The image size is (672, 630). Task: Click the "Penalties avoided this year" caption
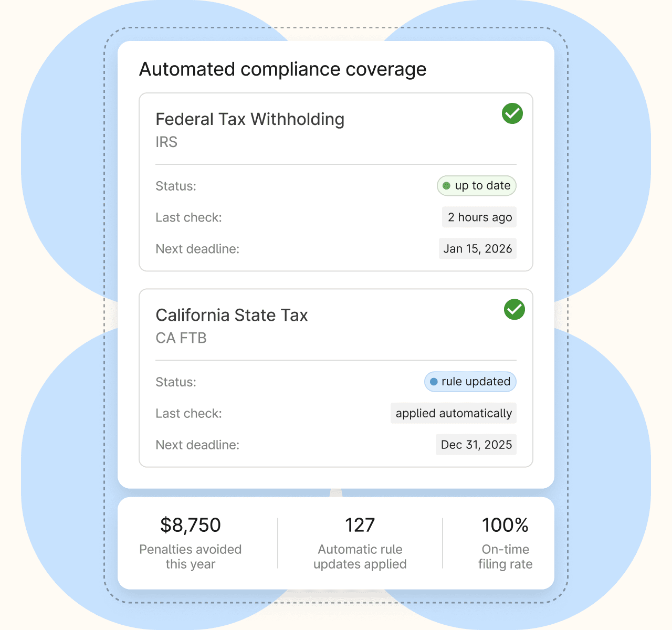(x=191, y=556)
